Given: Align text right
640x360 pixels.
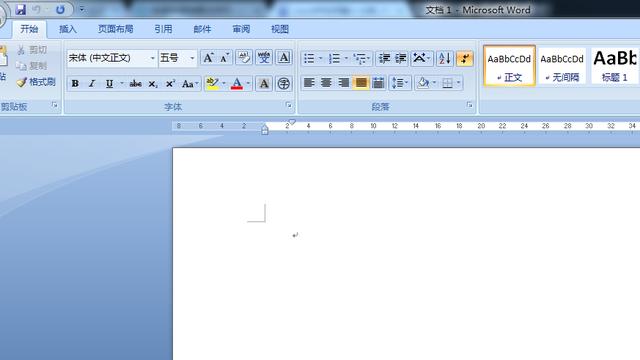Looking at the screenshot, I should [x=344, y=83].
